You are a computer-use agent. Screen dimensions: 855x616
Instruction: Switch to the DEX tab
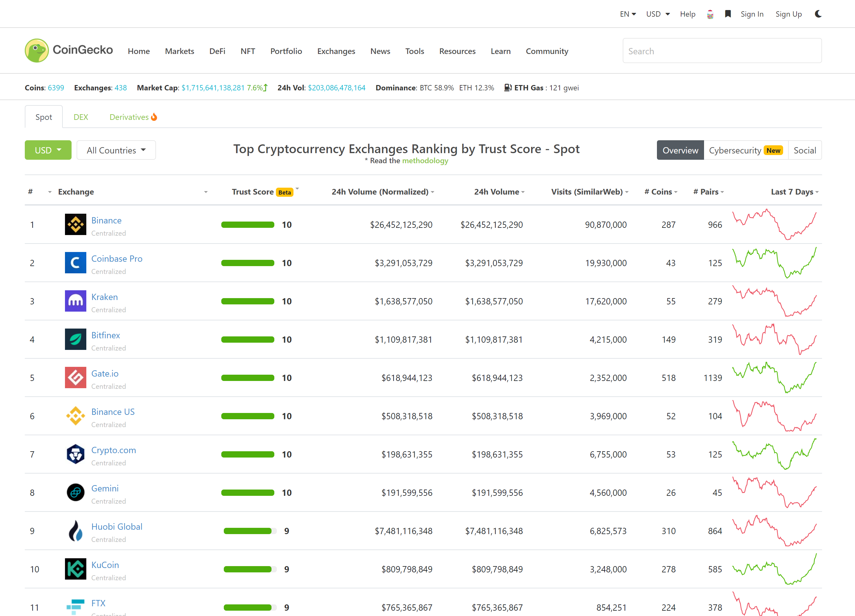coord(81,117)
